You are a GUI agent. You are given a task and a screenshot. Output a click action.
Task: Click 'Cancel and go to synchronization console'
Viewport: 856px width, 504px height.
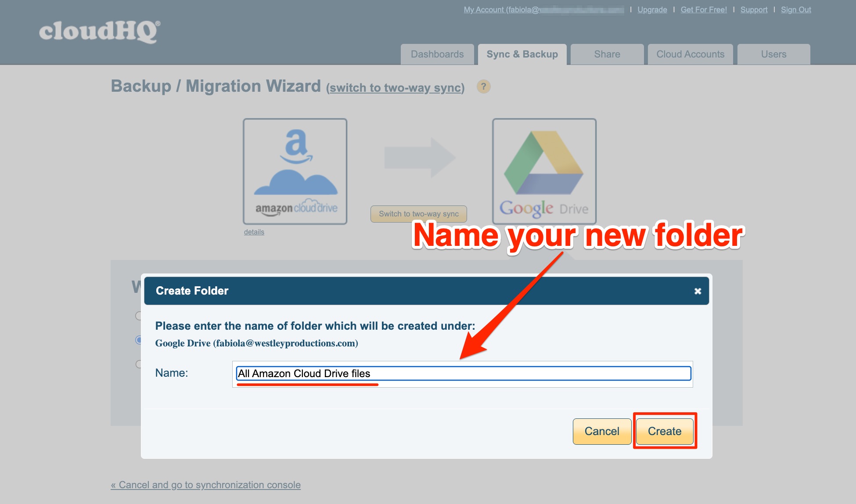click(x=206, y=485)
